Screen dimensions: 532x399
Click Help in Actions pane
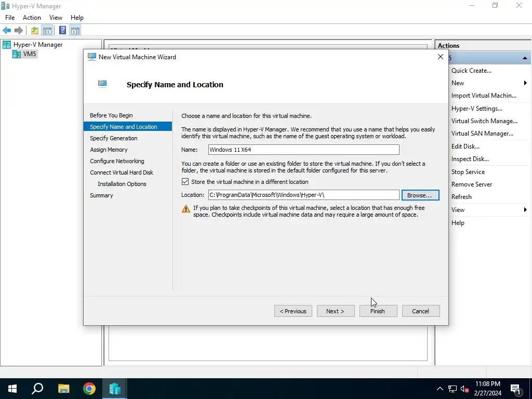(x=458, y=223)
